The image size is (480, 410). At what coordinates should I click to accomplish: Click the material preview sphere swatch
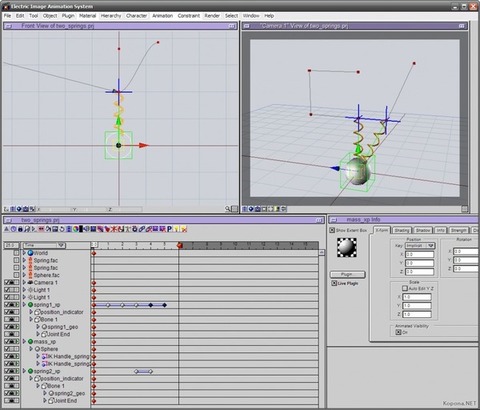pyautogui.click(x=347, y=247)
